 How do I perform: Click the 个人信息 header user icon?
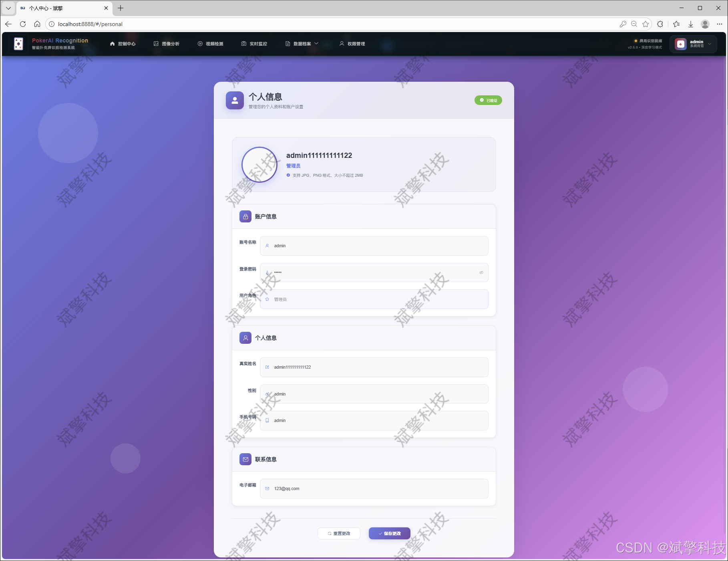[x=235, y=100]
